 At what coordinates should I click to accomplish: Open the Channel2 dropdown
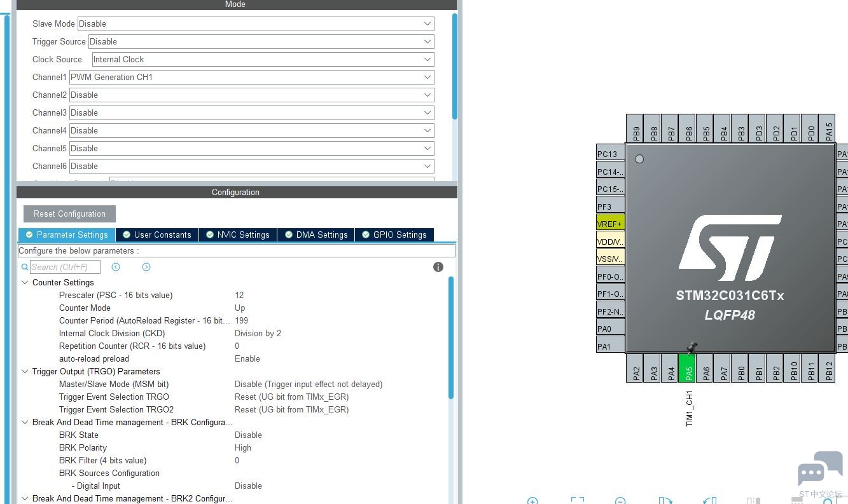[251, 95]
